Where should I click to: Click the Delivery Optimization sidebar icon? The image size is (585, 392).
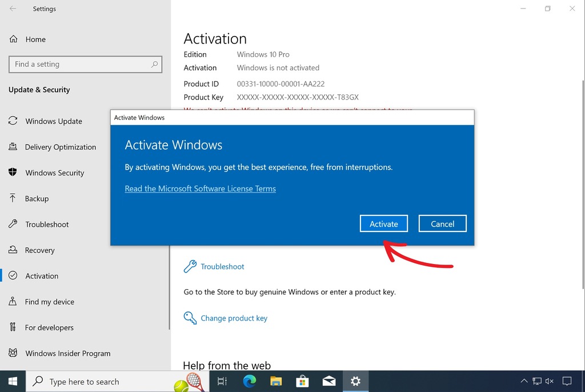click(x=13, y=146)
